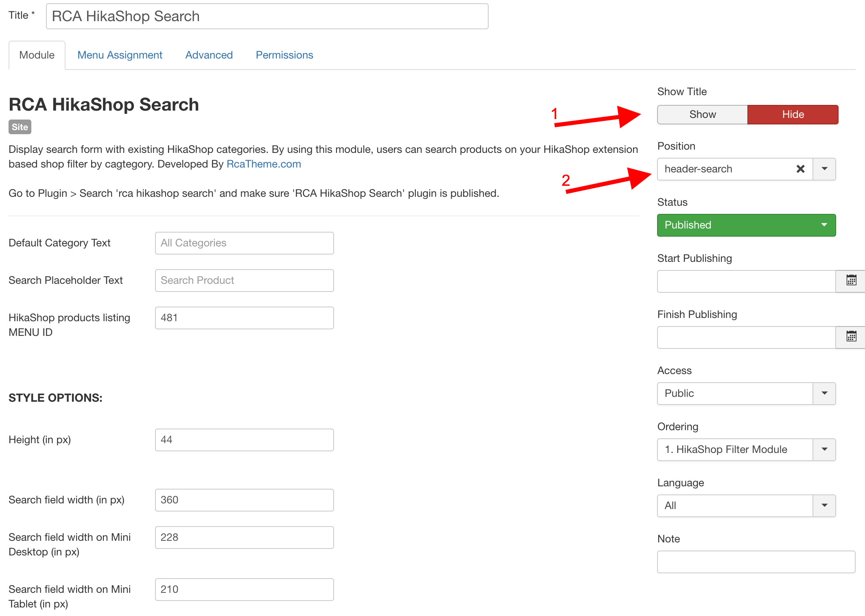
Task: Open the Language All dropdown
Action: click(x=746, y=505)
